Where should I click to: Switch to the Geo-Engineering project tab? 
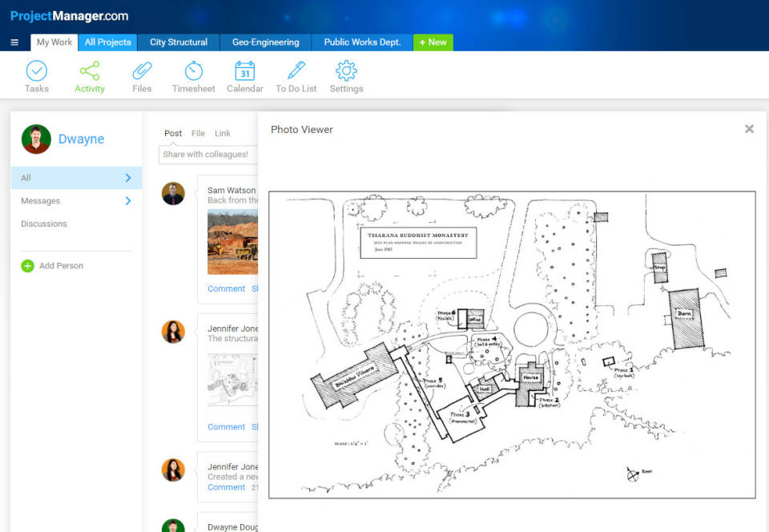tap(264, 42)
